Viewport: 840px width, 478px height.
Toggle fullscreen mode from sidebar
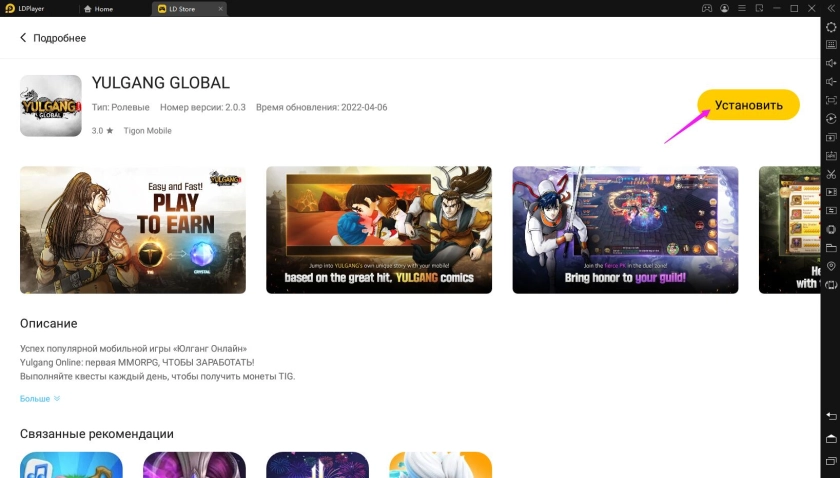coord(831,100)
